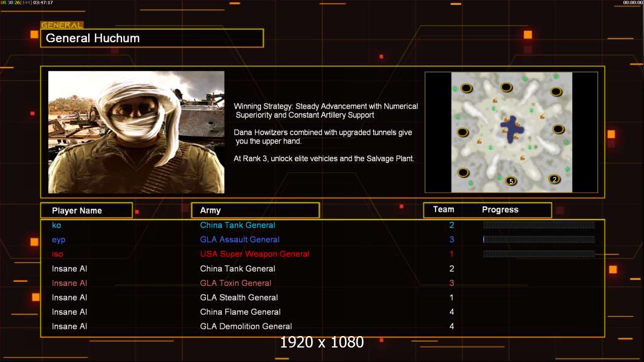Click GLA Stealth General army text
Screen dimensions: 644x362
click(x=239, y=297)
